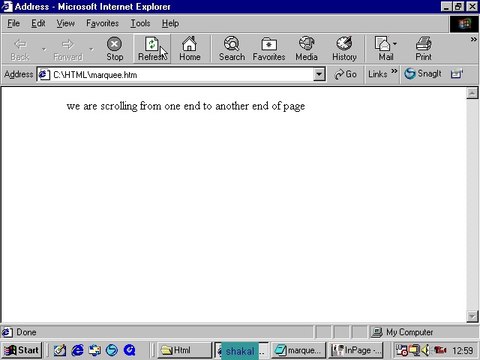Switch to the Html folder taskbar button
This screenshot has width=480, height=360.
(184, 350)
